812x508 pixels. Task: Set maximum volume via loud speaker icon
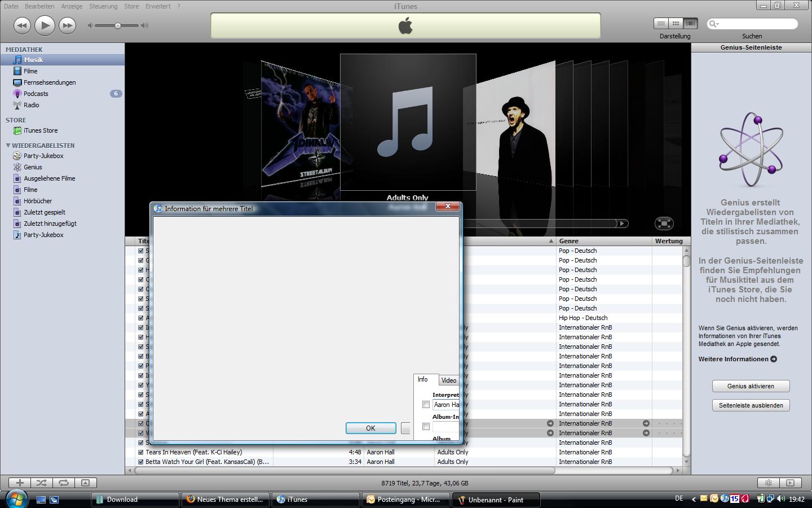point(145,25)
